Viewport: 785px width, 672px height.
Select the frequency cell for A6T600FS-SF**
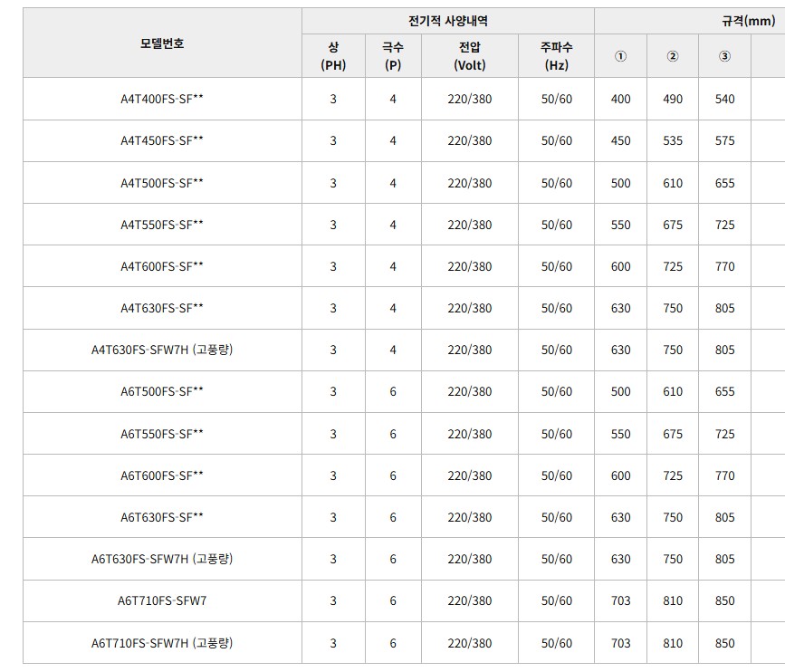click(x=556, y=475)
